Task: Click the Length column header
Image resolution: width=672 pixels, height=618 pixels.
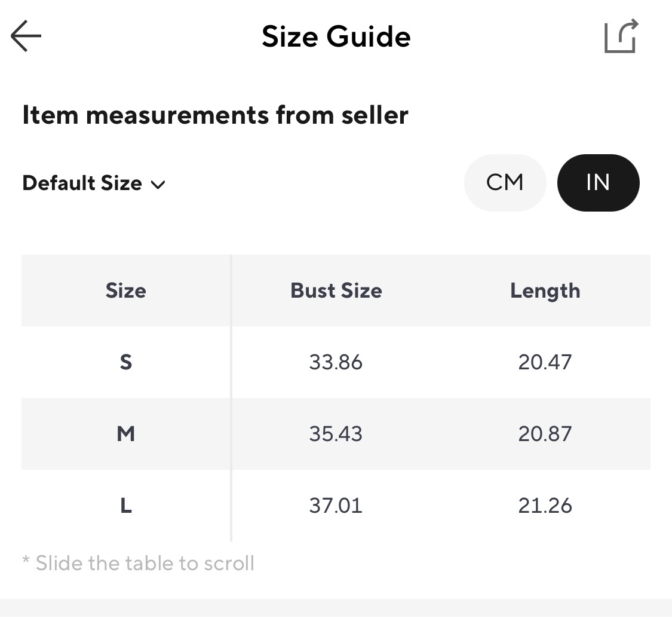Action: [545, 290]
